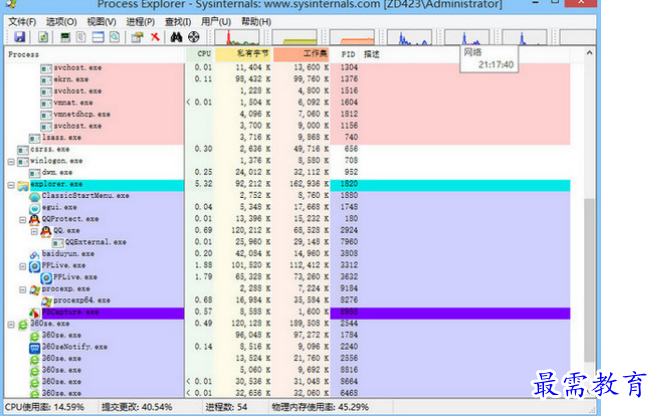655x416 pixels.
Task: Collapse the QQProtect.exe tree node
Action: 22,219
